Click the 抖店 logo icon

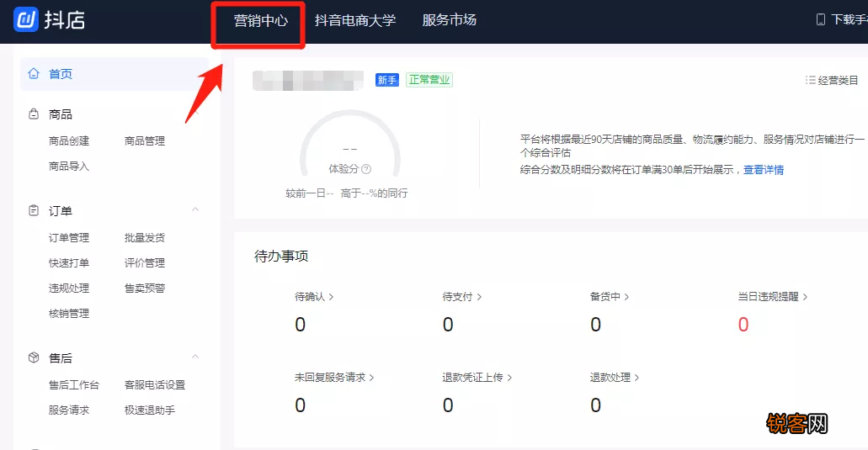[x=25, y=20]
